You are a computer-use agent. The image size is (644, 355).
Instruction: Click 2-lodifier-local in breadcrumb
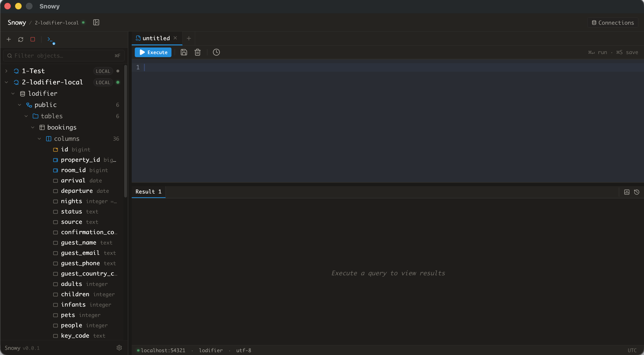pyautogui.click(x=57, y=23)
